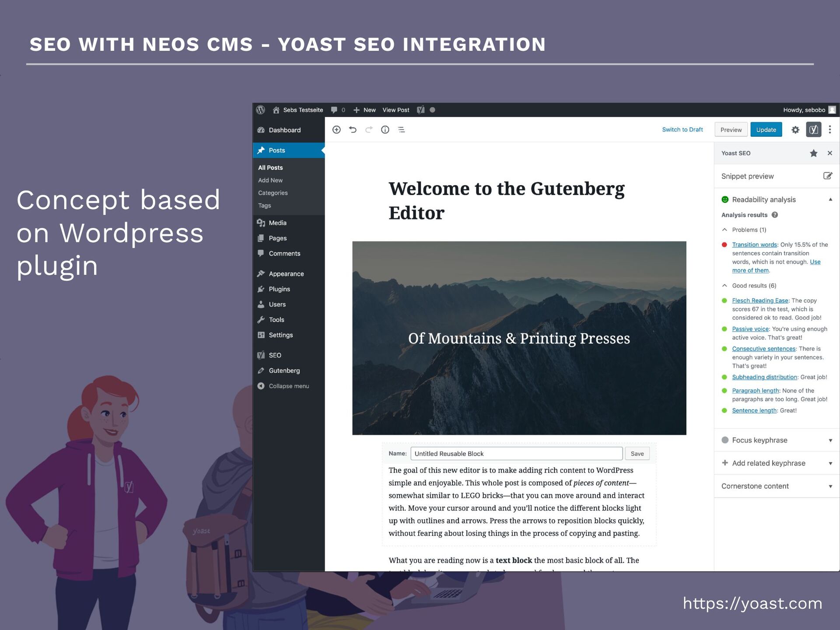The height and width of the screenshot is (630, 840).
Task: Open Tags under Posts
Action: 265,206
